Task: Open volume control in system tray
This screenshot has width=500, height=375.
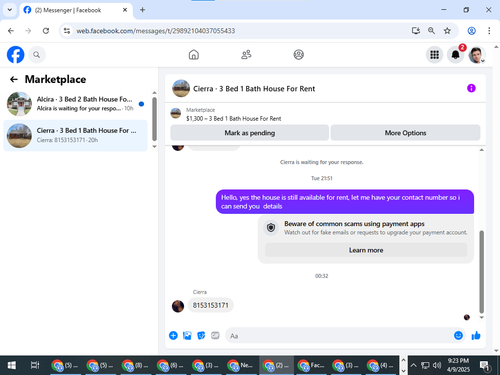Action: pos(437,365)
